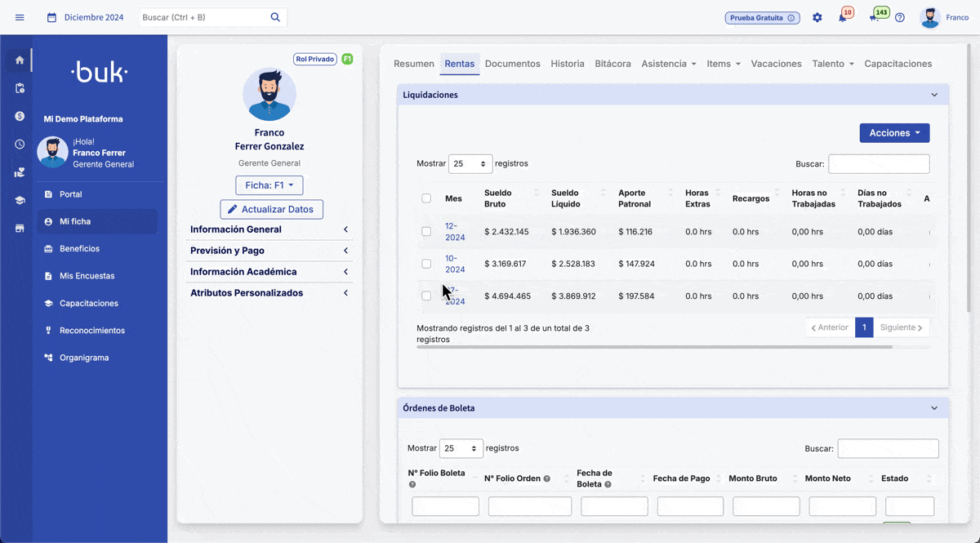Image resolution: width=980 pixels, height=543 pixels.
Task: Check the row for 12-2024
Action: [x=426, y=232]
